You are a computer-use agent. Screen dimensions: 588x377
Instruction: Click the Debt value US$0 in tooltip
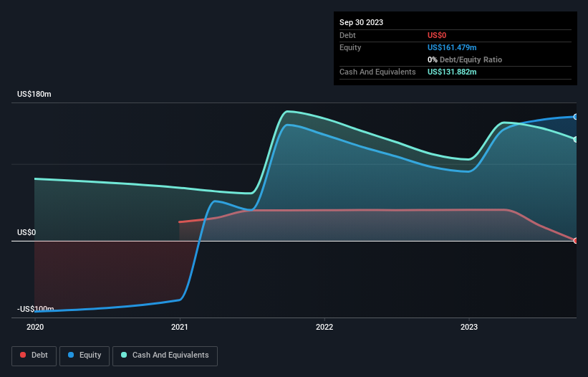437,35
